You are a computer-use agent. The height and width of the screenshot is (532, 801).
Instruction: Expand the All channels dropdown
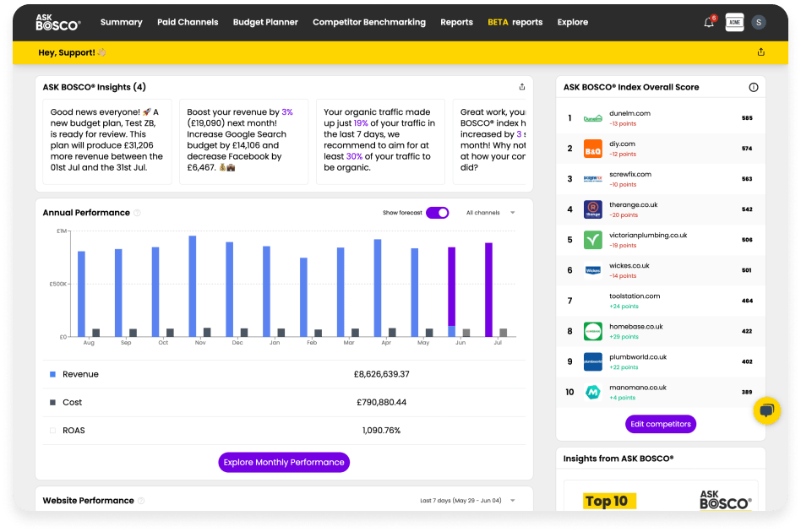(490, 213)
